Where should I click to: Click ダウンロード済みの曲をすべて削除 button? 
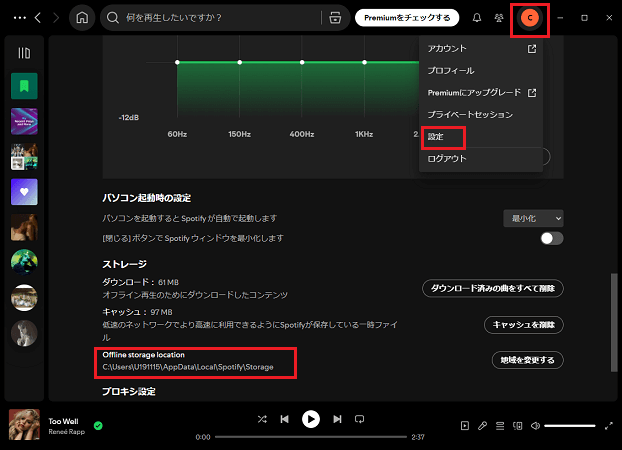493,288
